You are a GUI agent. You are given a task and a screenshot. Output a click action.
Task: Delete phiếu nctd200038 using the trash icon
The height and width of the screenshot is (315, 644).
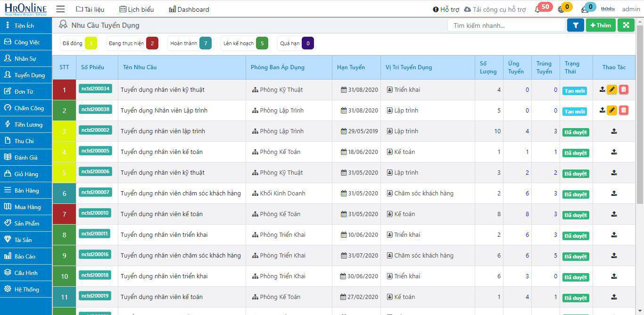tap(623, 110)
